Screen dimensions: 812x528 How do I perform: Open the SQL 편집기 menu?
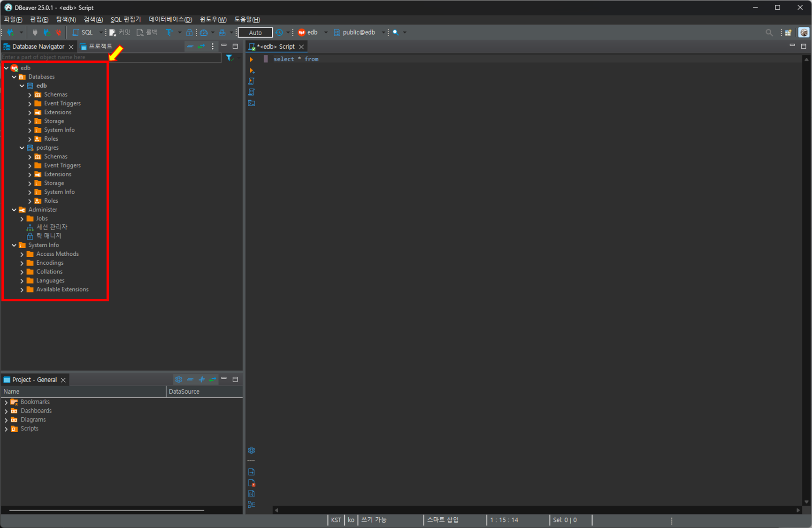(126, 19)
